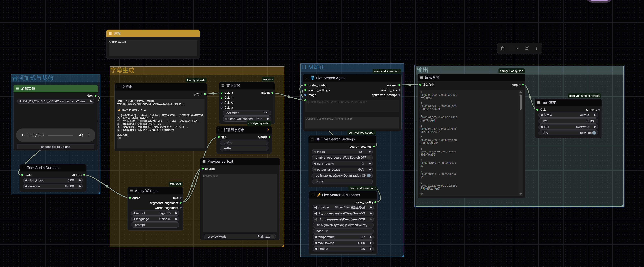Viewport: 644px width, 267px height.
Task: Open the three-dot more options in group toolbar
Action: (536, 48)
